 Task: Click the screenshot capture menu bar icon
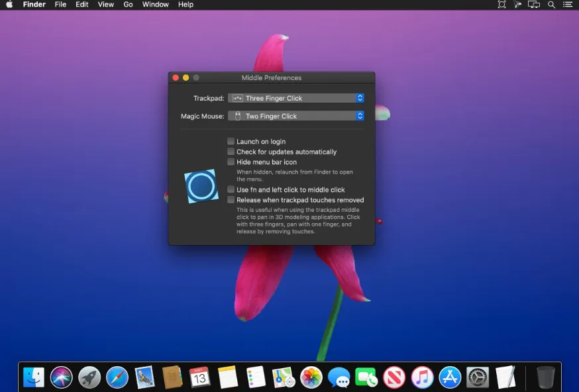click(x=501, y=5)
